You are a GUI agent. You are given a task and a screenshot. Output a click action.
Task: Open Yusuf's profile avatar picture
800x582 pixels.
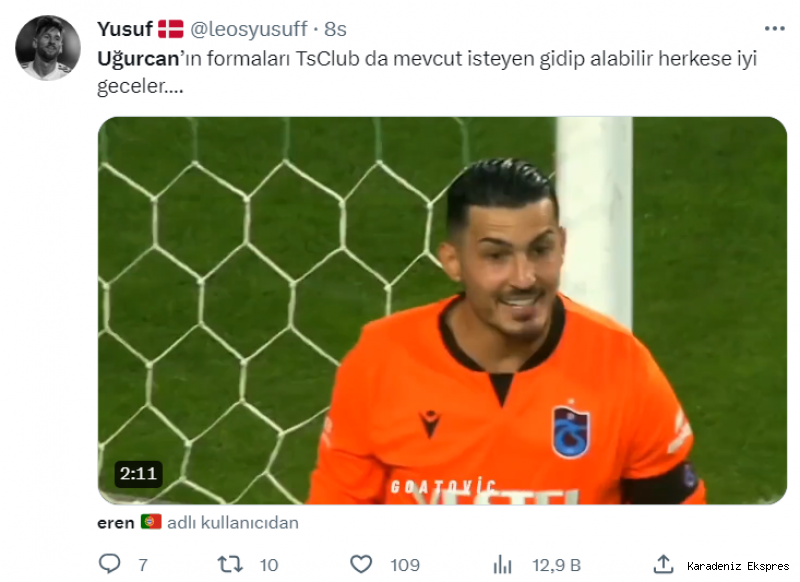(x=48, y=48)
